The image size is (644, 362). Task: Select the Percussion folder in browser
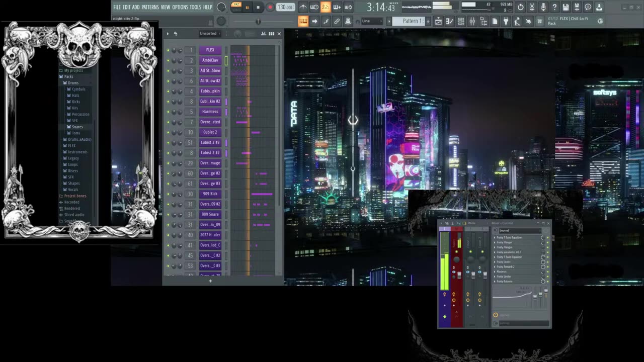pos(80,114)
